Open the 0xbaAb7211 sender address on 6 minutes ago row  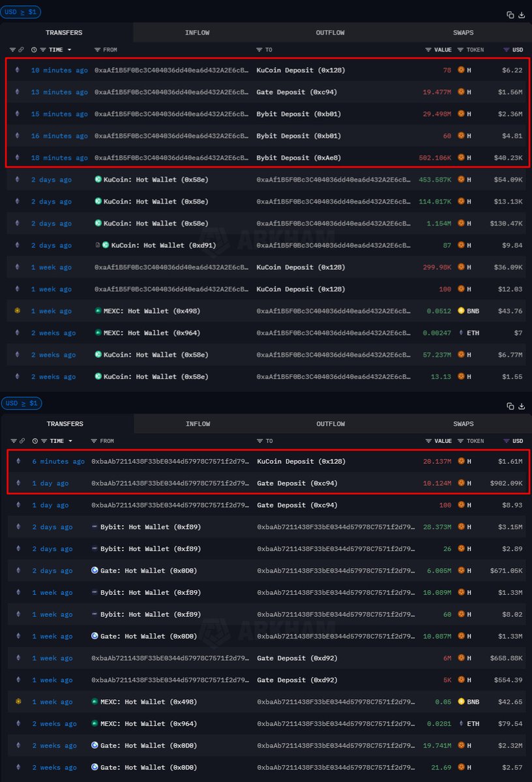[170, 461]
